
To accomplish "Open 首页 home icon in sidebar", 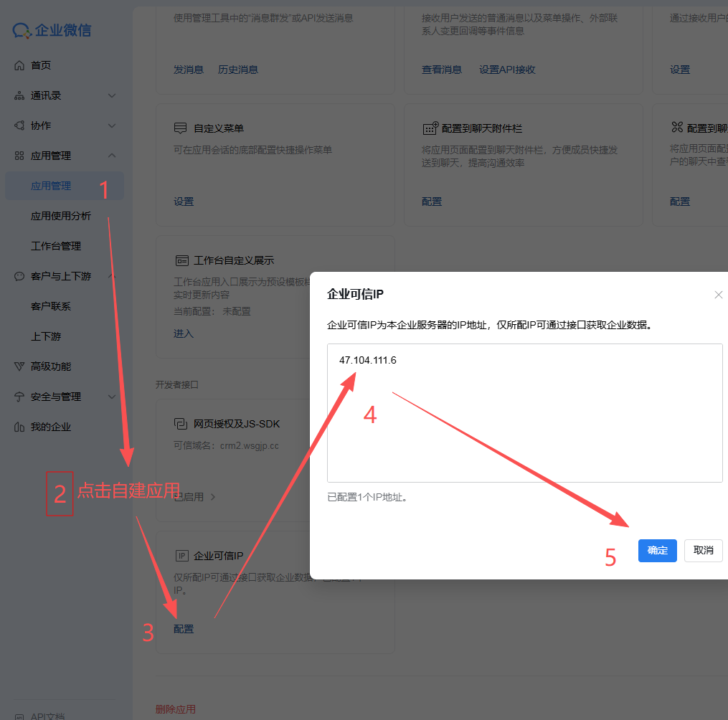I will [x=19, y=65].
